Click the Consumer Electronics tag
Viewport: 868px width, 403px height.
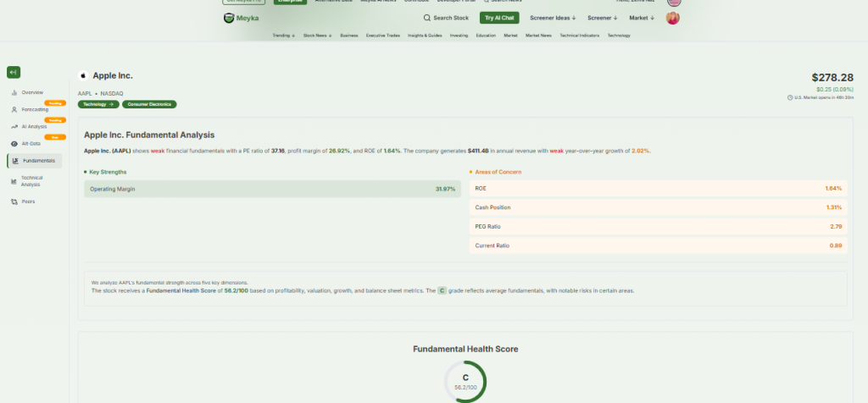click(x=149, y=104)
